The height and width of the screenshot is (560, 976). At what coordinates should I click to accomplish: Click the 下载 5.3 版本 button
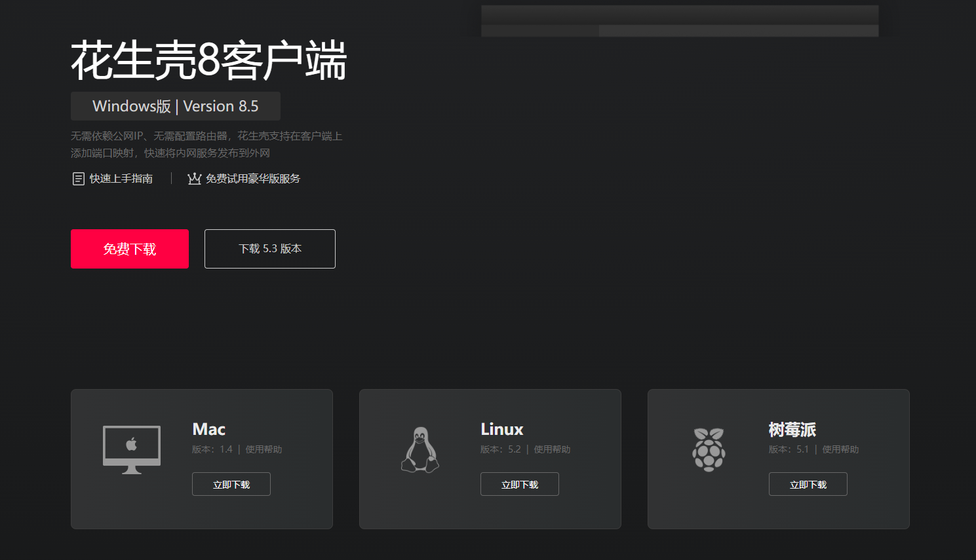click(x=270, y=249)
